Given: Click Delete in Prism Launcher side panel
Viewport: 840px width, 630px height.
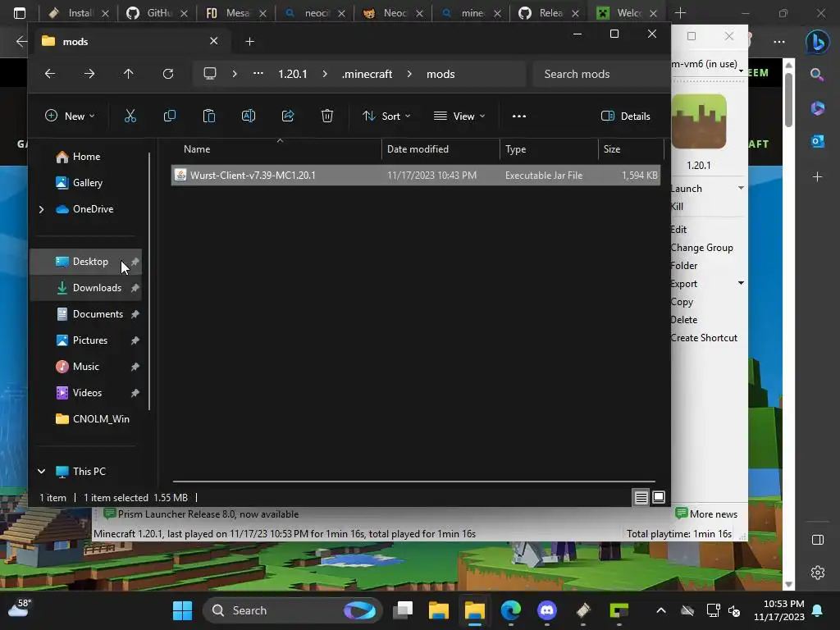Looking at the screenshot, I should click(x=684, y=319).
